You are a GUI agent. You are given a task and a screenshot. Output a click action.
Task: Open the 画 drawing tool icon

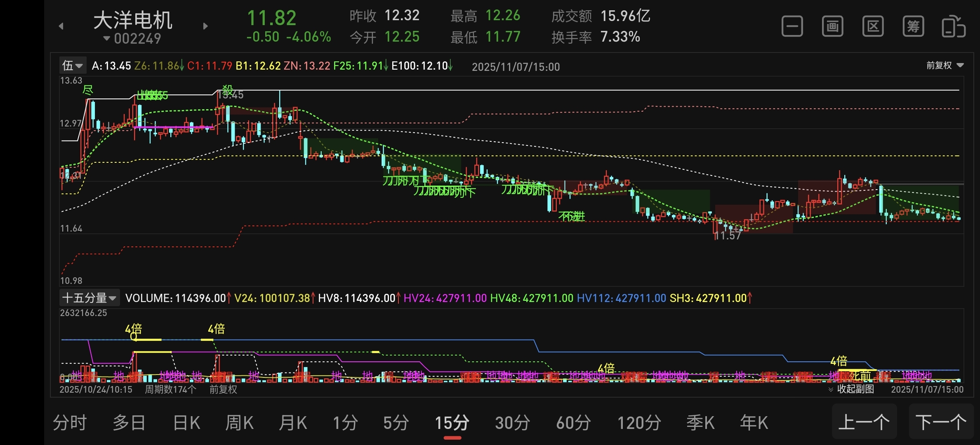[832, 27]
